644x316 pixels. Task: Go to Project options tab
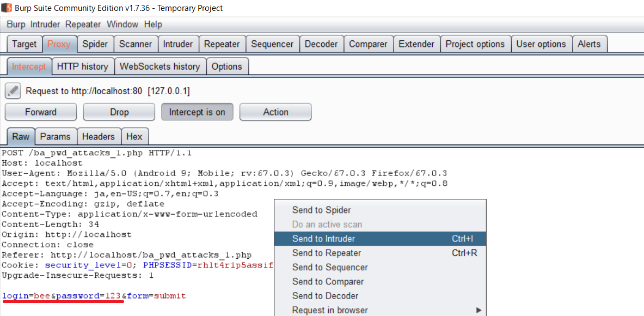pos(475,44)
